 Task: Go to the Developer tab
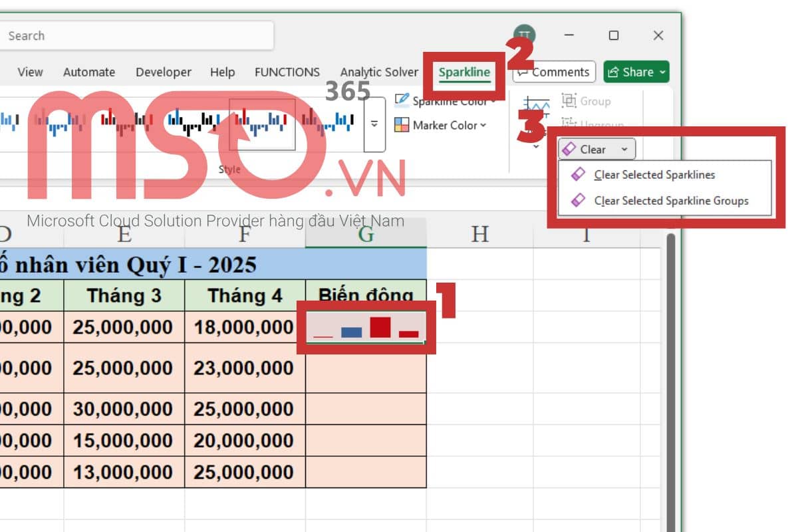point(164,72)
